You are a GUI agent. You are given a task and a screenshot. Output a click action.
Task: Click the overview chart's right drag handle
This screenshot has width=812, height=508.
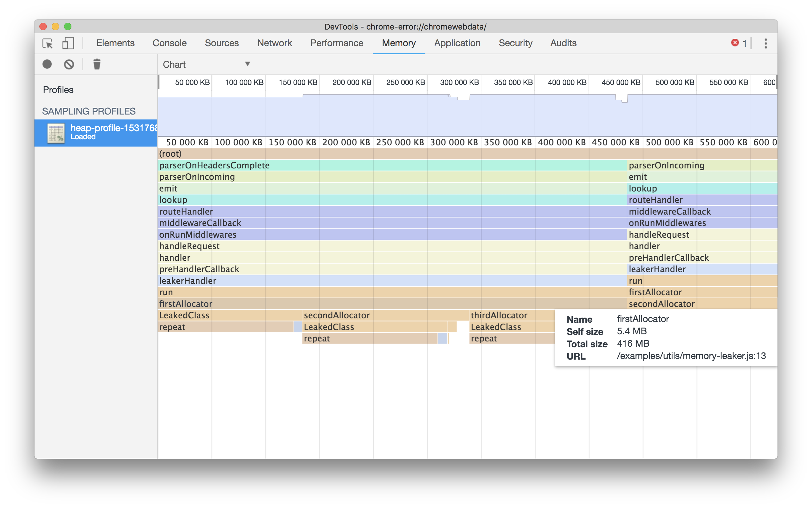tap(776, 82)
